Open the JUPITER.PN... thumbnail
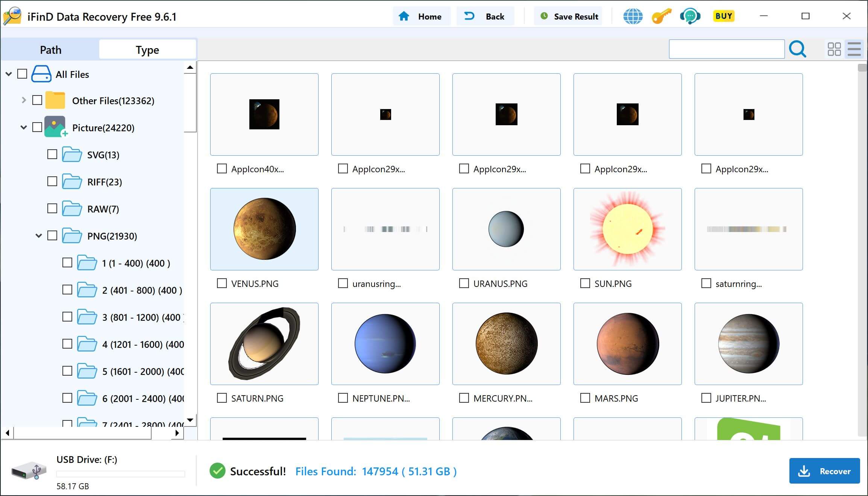Image resolution: width=868 pixels, height=496 pixels. pyautogui.click(x=748, y=344)
